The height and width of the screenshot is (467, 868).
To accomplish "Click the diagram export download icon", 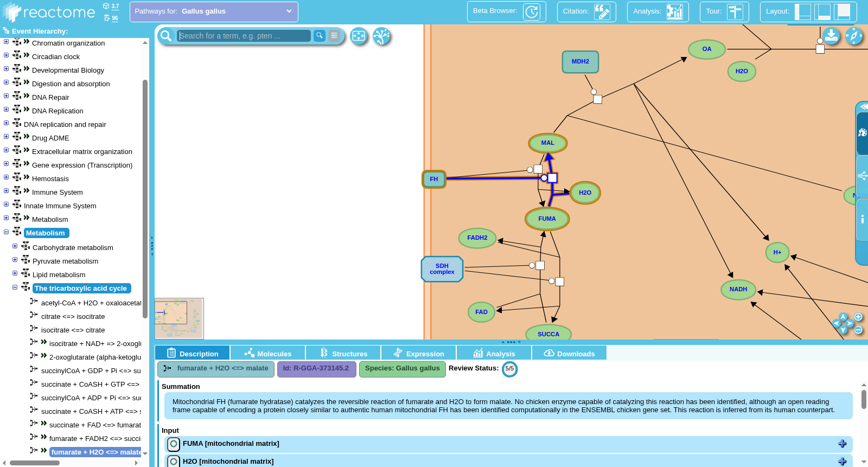I will coord(831,36).
